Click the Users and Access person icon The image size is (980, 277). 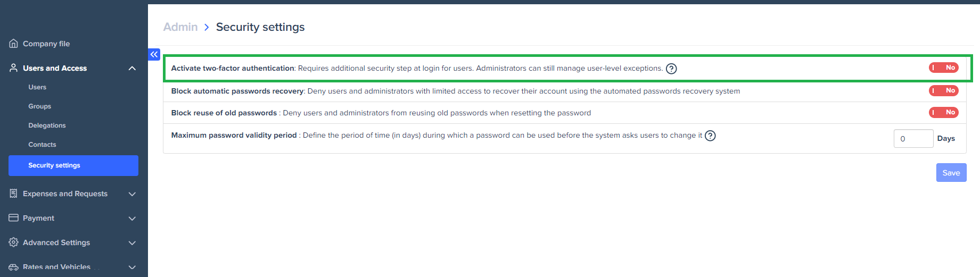[14, 68]
